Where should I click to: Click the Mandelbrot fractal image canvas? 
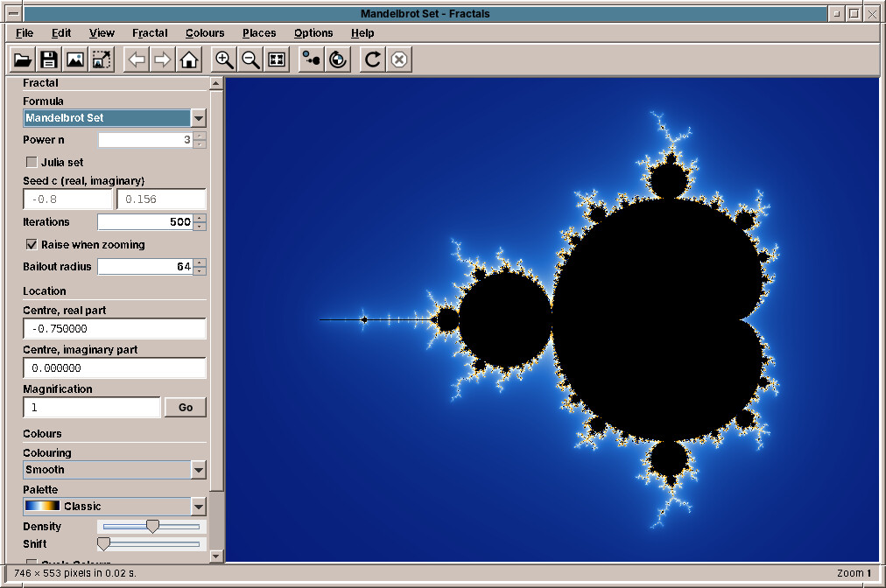pyautogui.click(x=552, y=319)
